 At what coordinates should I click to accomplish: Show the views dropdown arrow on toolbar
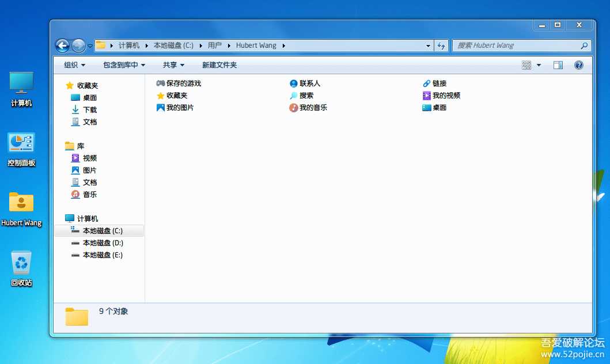click(x=539, y=65)
